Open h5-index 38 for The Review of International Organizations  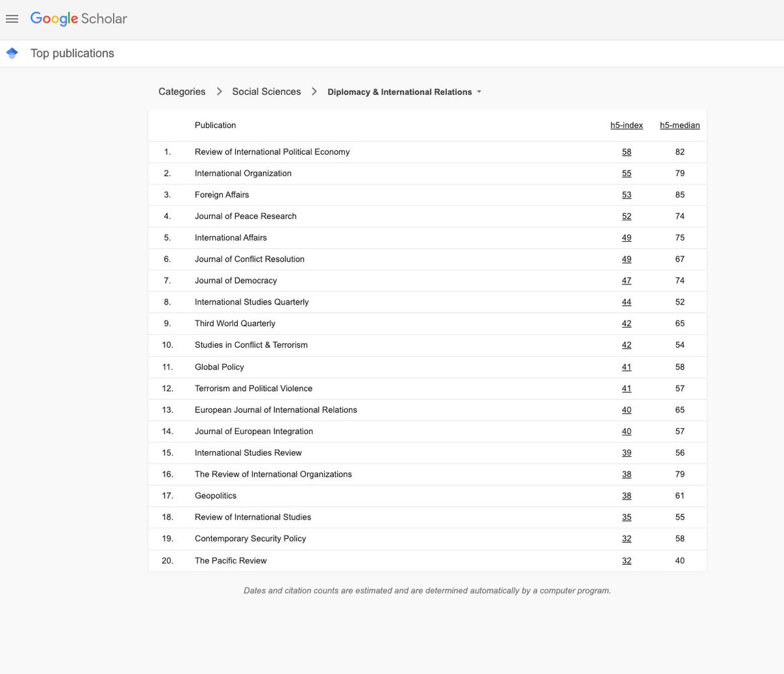[627, 475]
